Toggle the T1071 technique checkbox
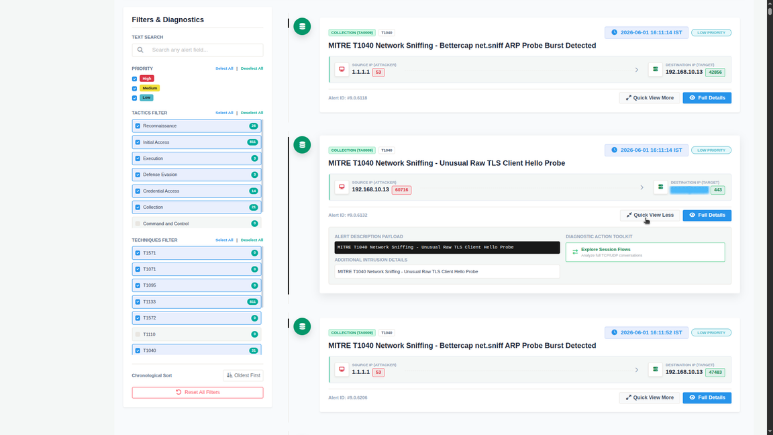 coord(138,269)
